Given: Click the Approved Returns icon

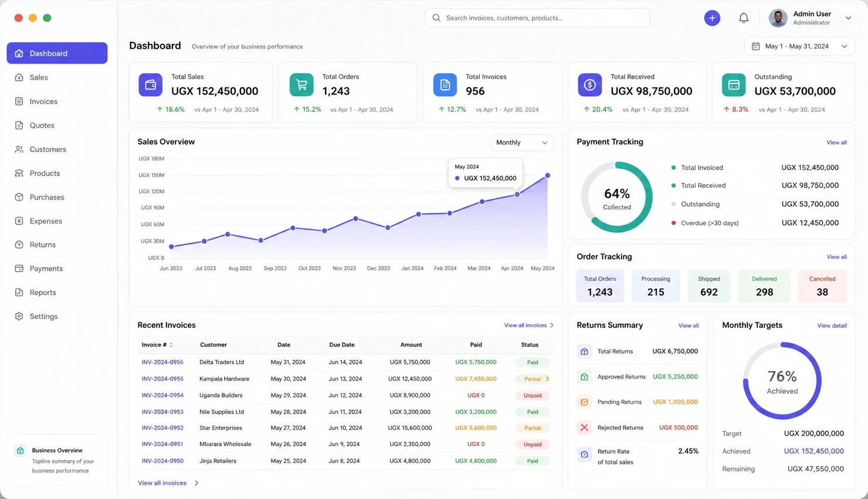Looking at the screenshot, I should point(584,377).
